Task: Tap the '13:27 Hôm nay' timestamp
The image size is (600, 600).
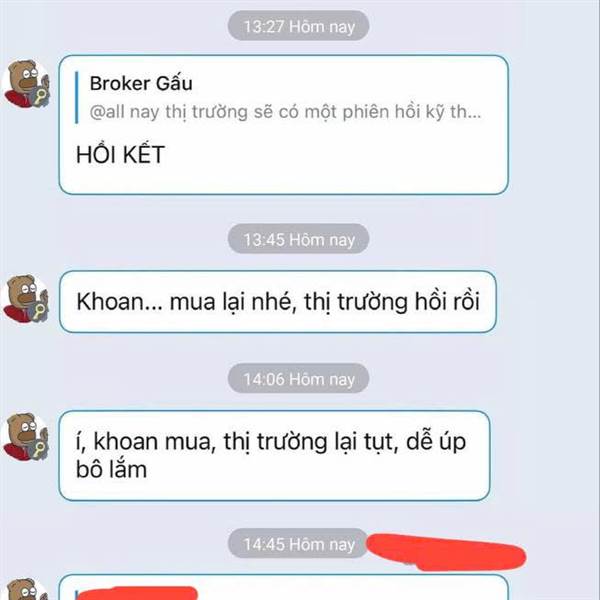Action: [298, 26]
